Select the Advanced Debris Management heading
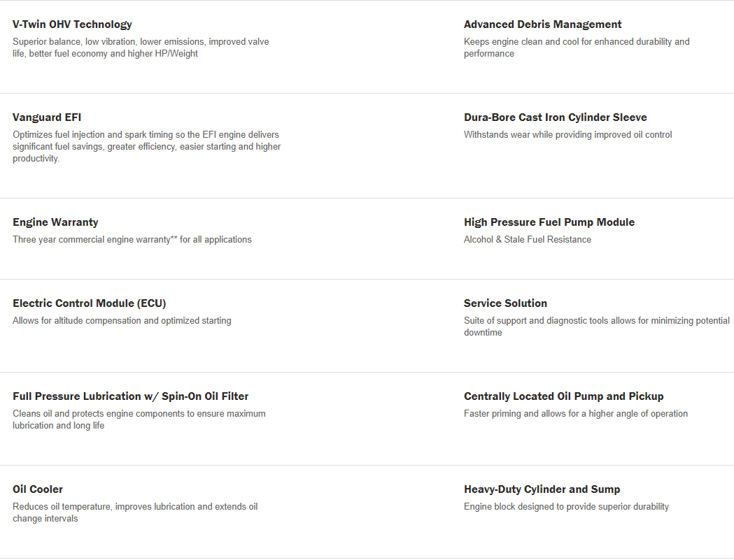734x560 pixels. [x=542, y=24]
